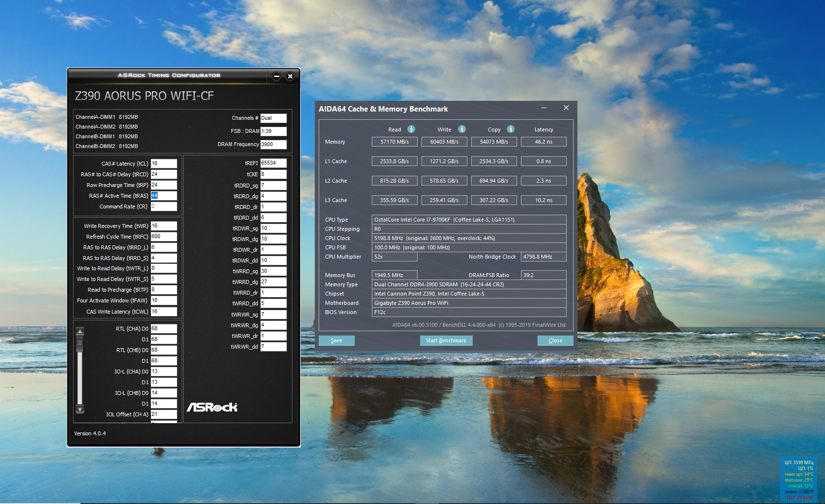Click Memory Read value 57170 MB/s
The width and height of the screenshot is (825, 504).
point(395,142)
